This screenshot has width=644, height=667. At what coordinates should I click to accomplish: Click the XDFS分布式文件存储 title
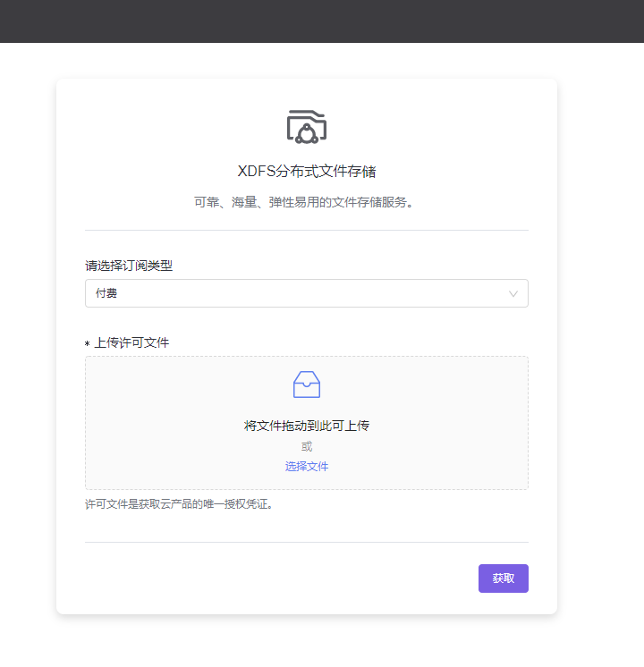306,172
